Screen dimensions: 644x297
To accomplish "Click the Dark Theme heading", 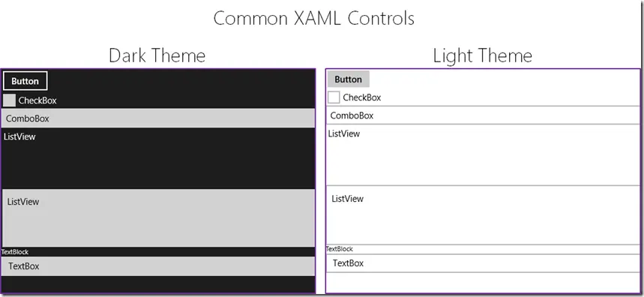I will [157, 55].
